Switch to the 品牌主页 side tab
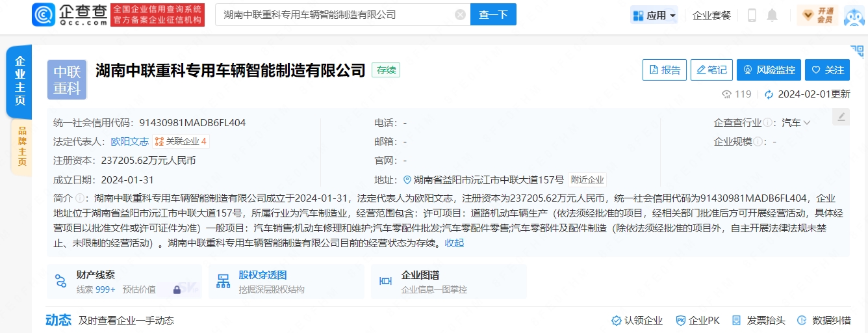 point(21,148)
